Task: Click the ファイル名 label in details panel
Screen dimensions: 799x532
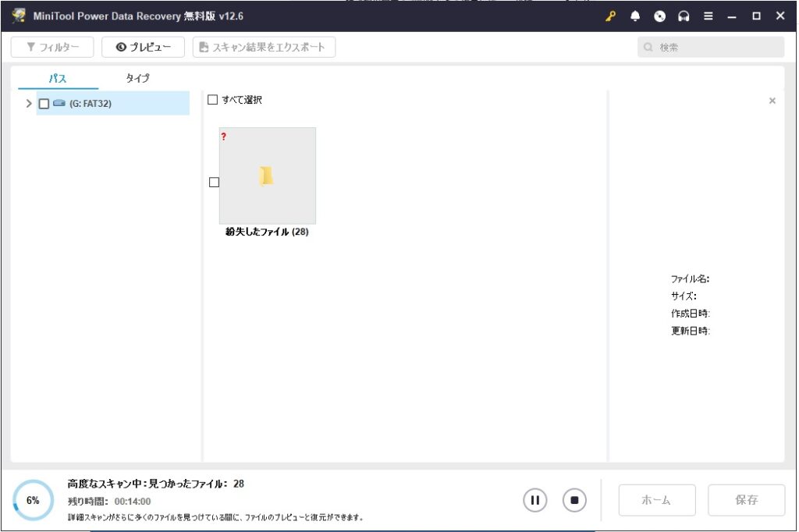Action: point(690,278)
